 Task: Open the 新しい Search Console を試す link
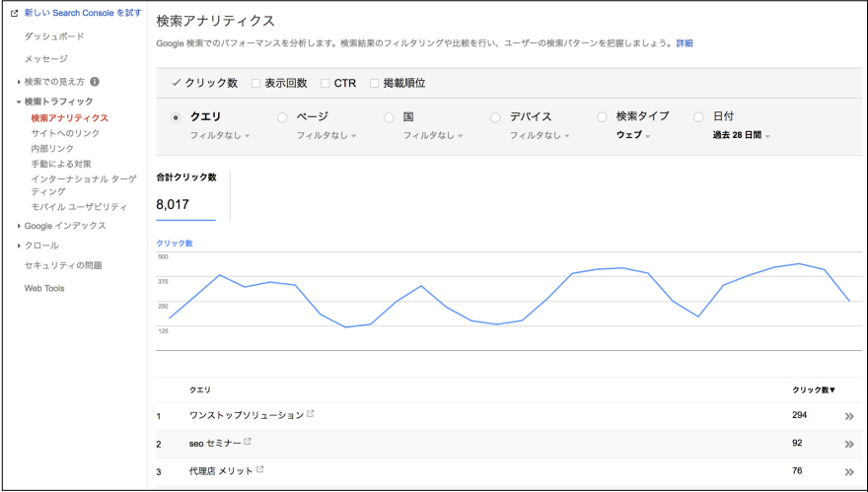(x=83, y=13)
